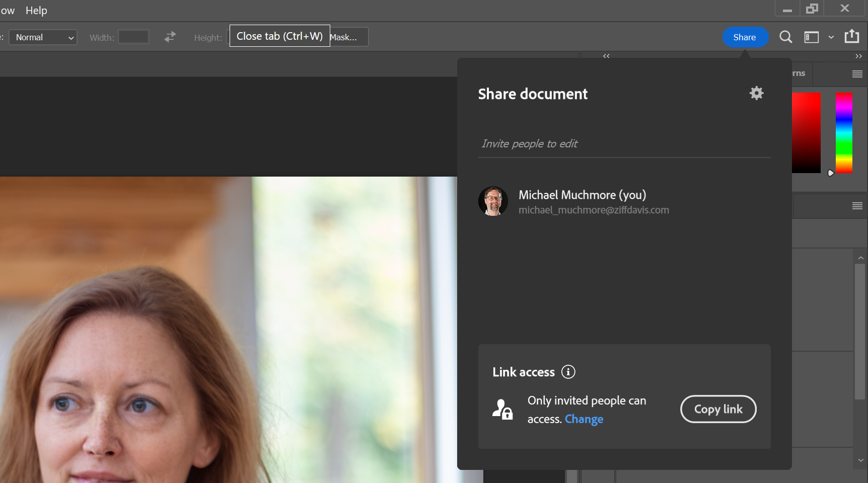868x483 pixels.
Task: Click the workspace layout icon
Action: pyautogui.click(x=812, y=37)
